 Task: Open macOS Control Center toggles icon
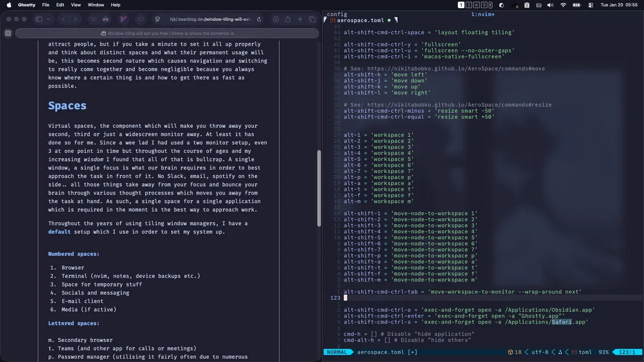(591, 5)
